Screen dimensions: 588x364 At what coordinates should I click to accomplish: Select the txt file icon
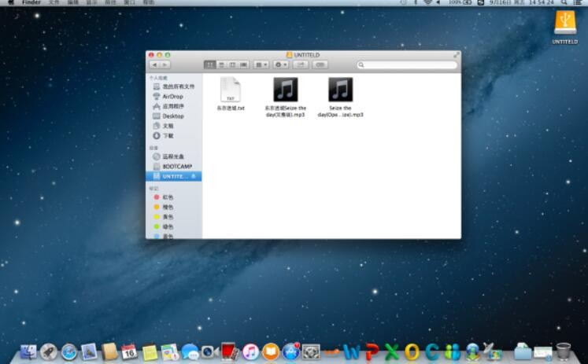pyautogui.click(x=230, y=90)
